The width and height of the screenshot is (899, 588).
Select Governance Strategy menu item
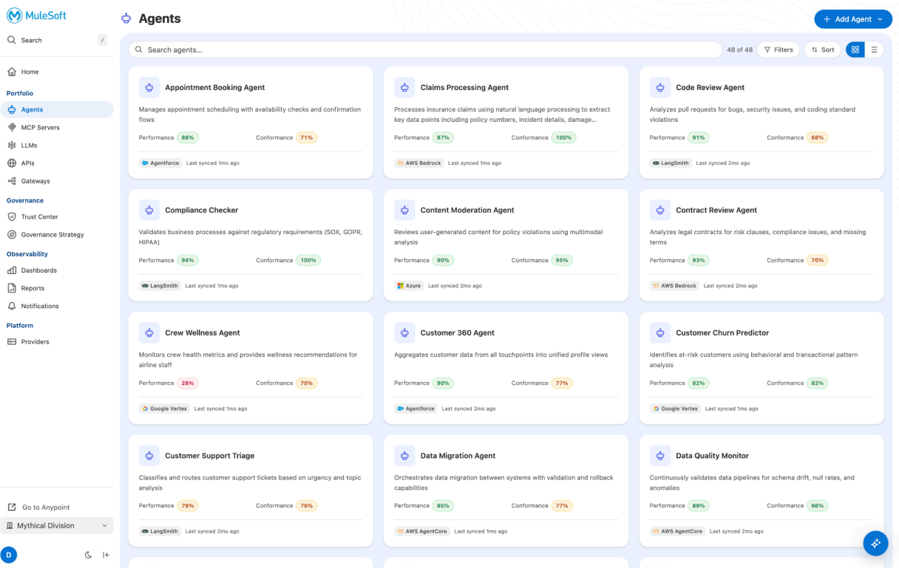click(52, 234)
